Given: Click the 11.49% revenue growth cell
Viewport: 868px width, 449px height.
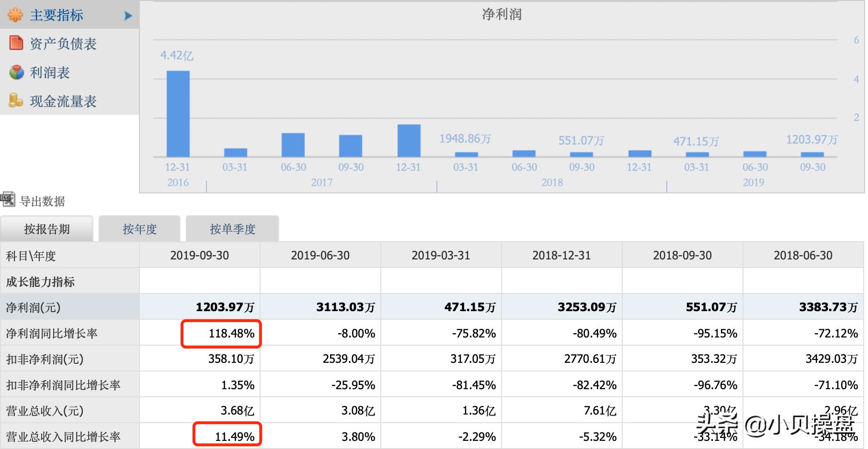Looking at the screenshot, I should click(x=200, y=436).
